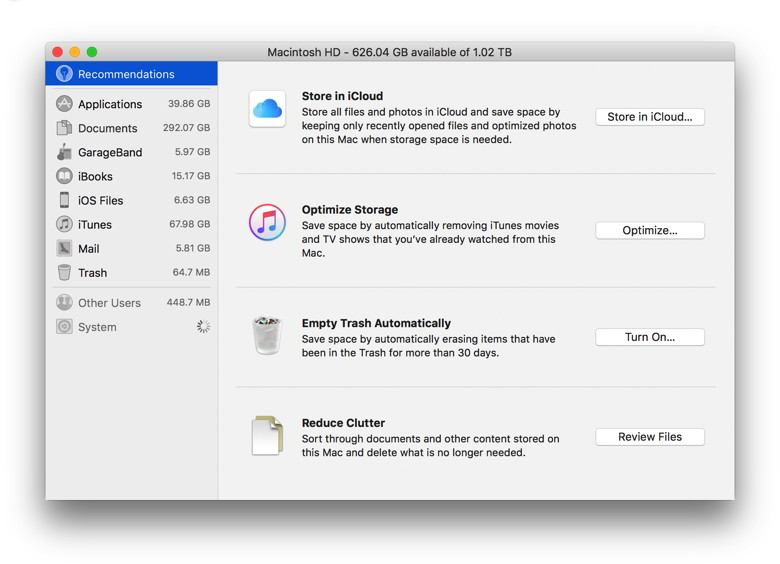Click the Recommendations lightbulb icon
This screenshot has width=780, height=564.
click(64, 74)
